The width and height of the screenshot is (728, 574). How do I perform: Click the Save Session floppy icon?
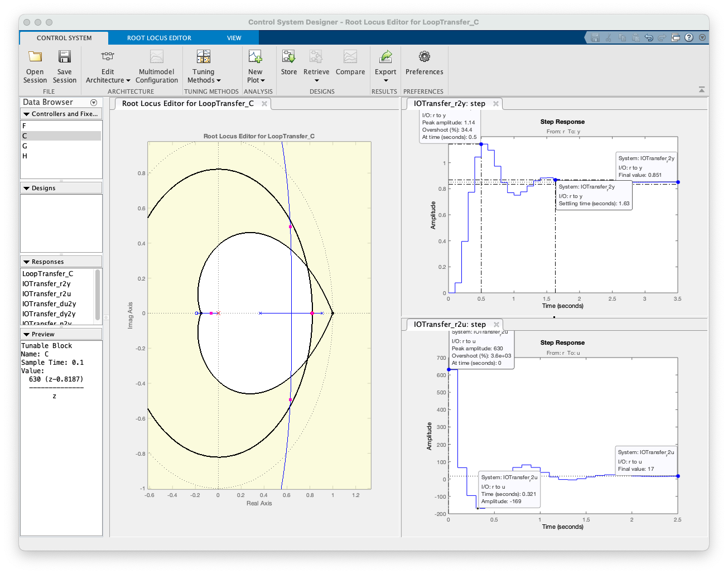65,56
